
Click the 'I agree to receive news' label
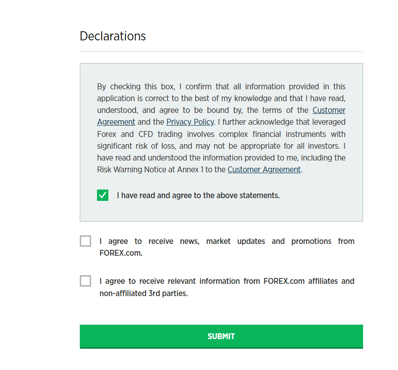click(x=227, y=247)
